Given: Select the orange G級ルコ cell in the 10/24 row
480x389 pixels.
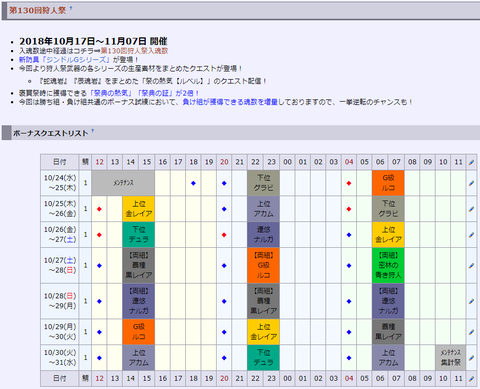Looking at the screenshot, I should pyautogui.click(x=388, y=183).
